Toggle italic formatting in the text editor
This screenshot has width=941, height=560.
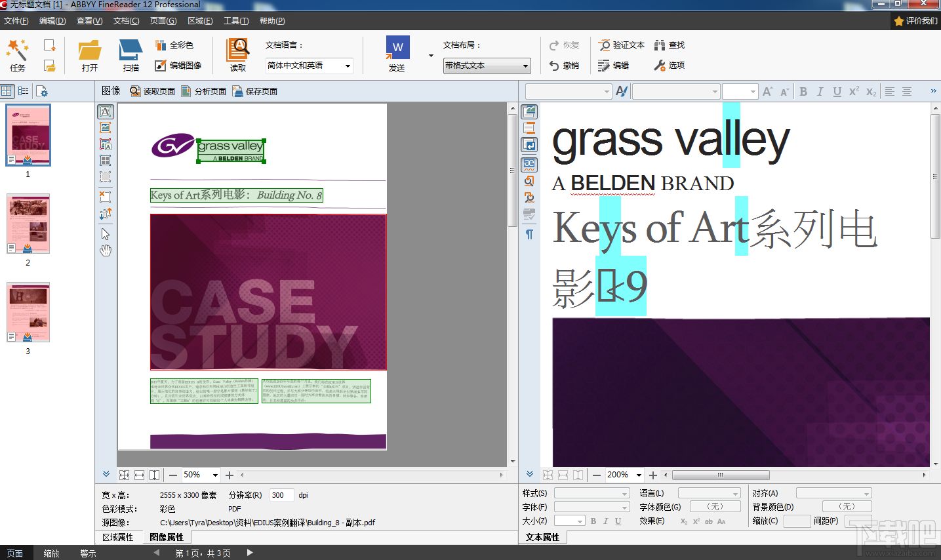tap(820, 91)
